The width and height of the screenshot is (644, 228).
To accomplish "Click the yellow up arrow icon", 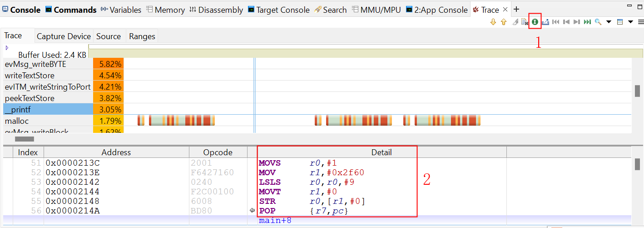I will point(504,22).
